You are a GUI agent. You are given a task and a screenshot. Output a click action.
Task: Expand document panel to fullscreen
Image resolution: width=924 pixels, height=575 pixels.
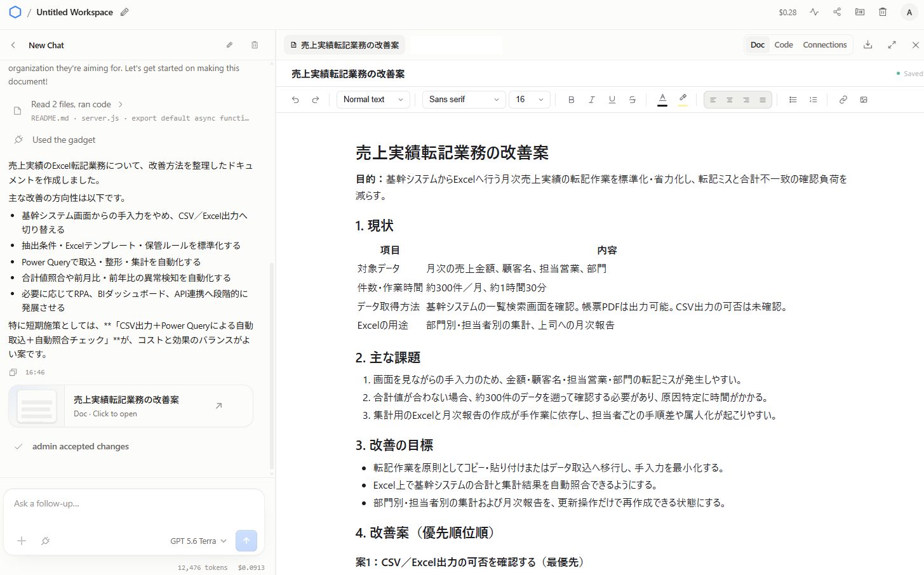892,44
